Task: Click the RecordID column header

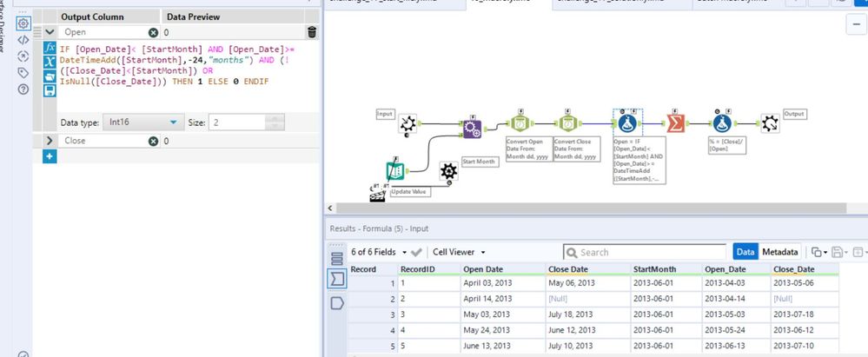Action: point(429,269)
